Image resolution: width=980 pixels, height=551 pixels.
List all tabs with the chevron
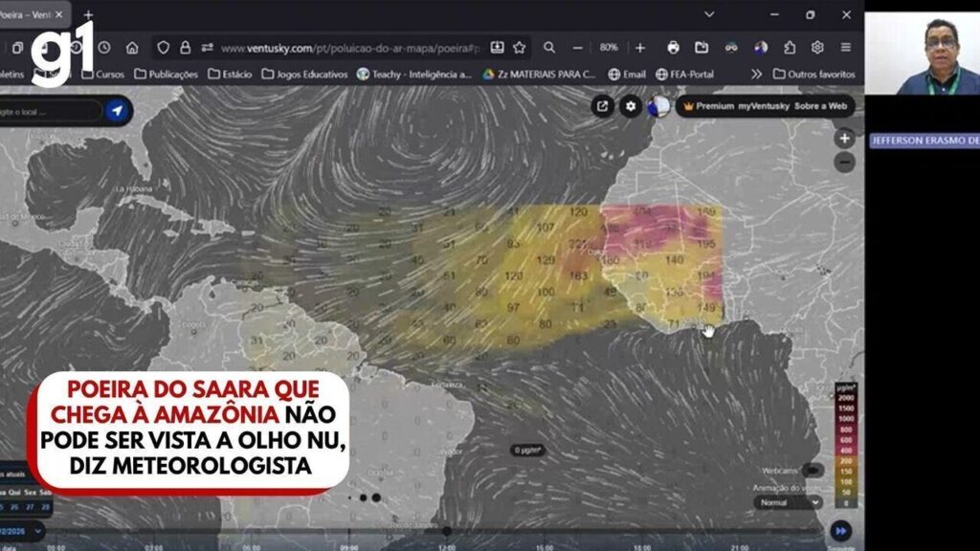(709, 14)
